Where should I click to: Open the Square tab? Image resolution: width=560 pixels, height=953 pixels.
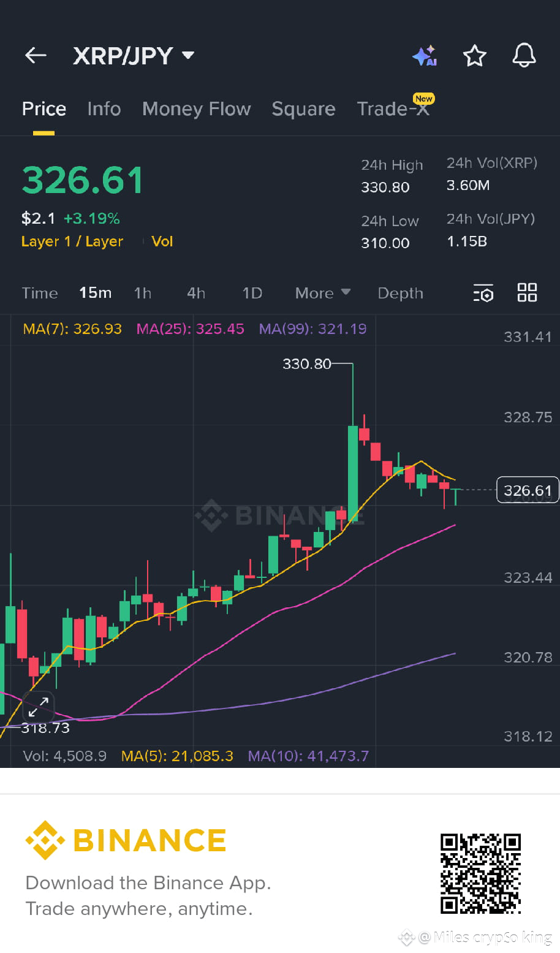click(x=303, y=109)
